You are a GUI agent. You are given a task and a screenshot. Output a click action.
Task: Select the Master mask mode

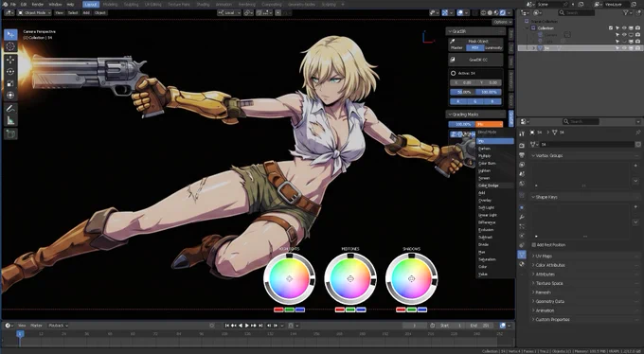coord(456,48)
